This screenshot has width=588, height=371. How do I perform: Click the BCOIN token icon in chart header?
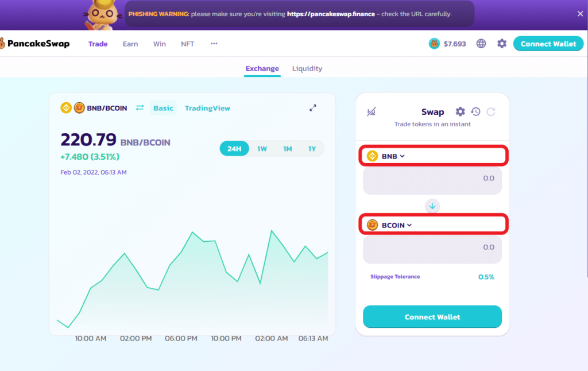[x=79, y=107]
